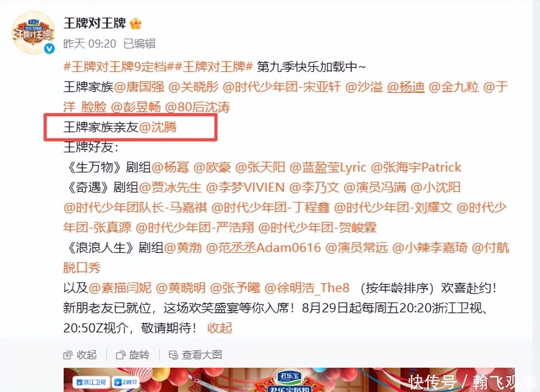Open the poster image thumbnail below
The width and height of the screenshot is (540, 392).
tap(289, 380)
